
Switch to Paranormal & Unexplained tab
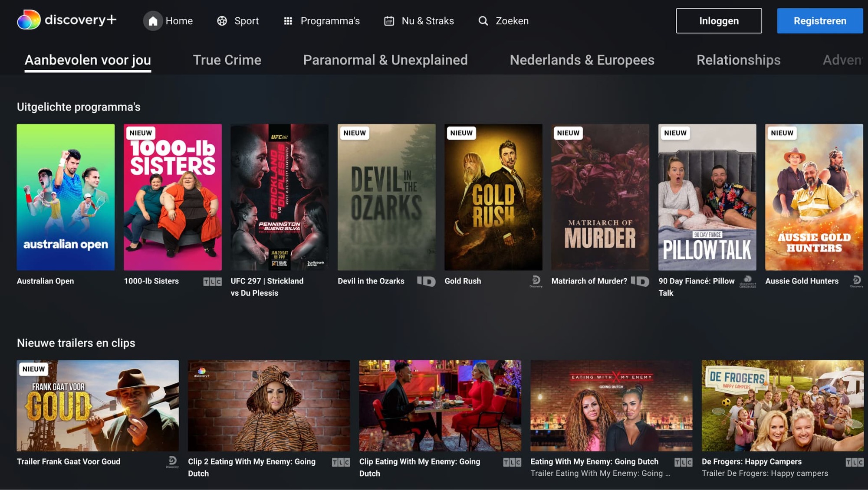pyautogui.click(x=385, y=60)
